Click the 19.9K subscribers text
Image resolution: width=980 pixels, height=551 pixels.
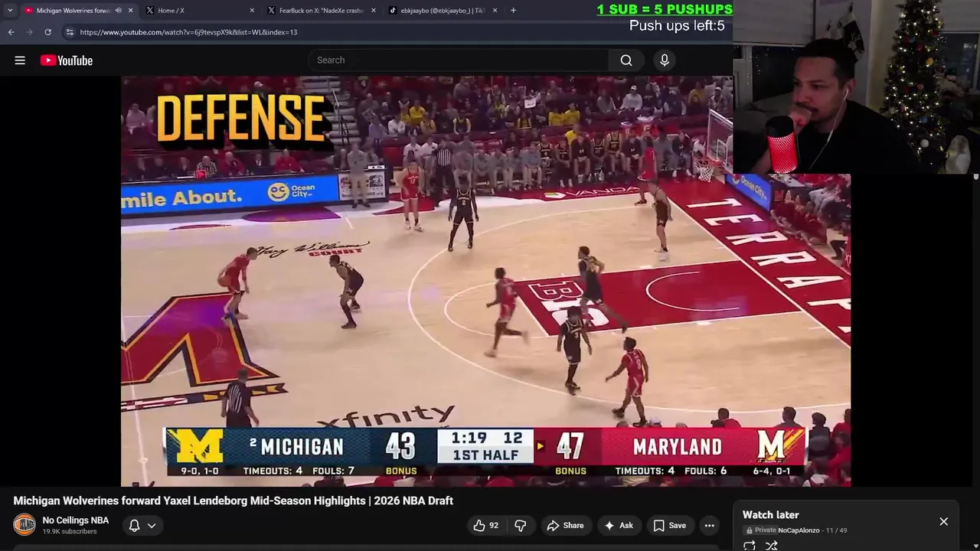click(70, 532)
